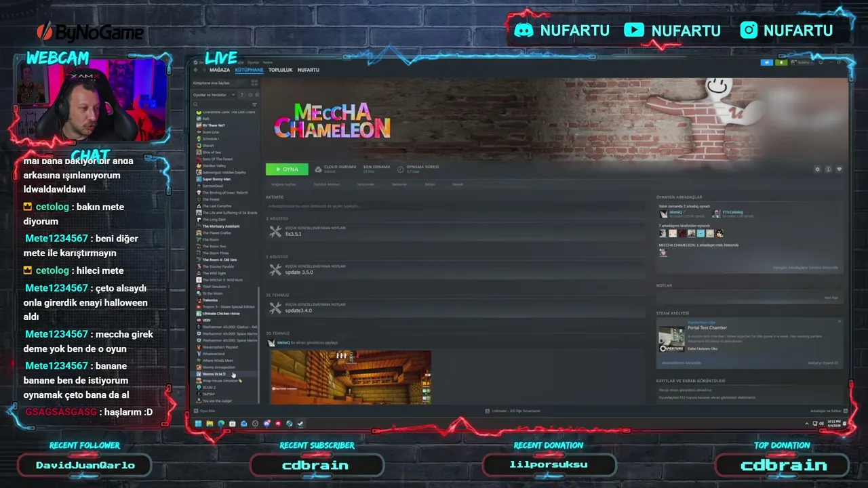
Task: Click update 3.5.0 patch note title
Action: [x=299, y=272]
